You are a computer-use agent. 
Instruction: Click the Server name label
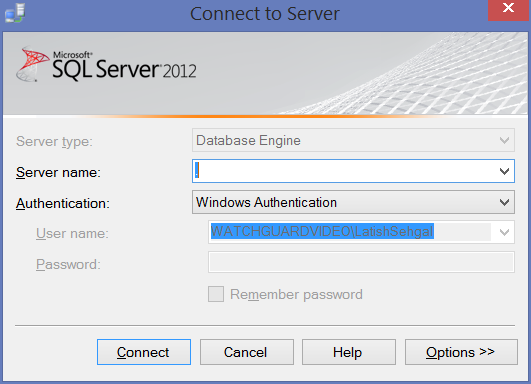point(58,173)
